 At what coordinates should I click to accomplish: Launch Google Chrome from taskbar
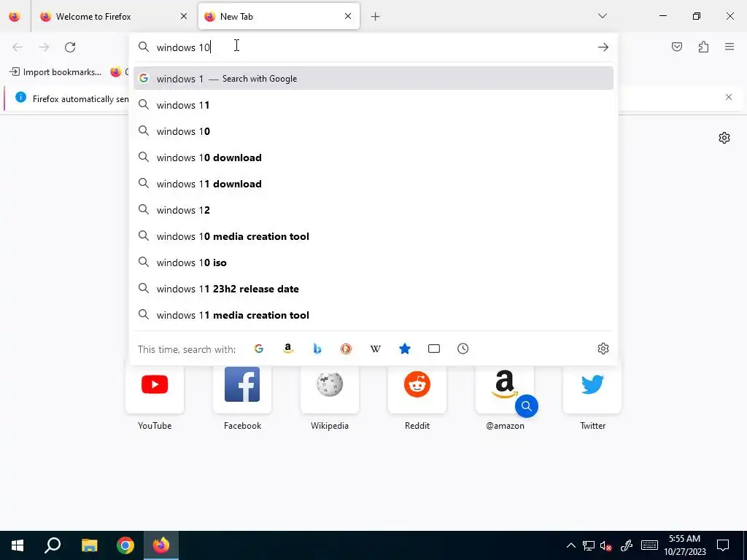pos(125,545)
